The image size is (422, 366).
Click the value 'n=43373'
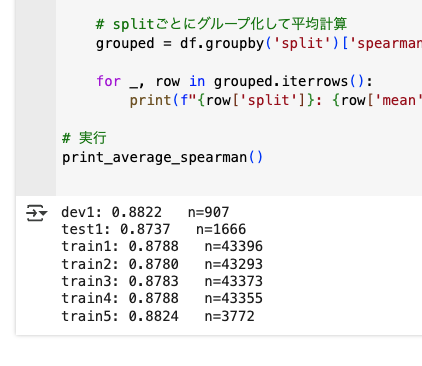tap(234, 281)
